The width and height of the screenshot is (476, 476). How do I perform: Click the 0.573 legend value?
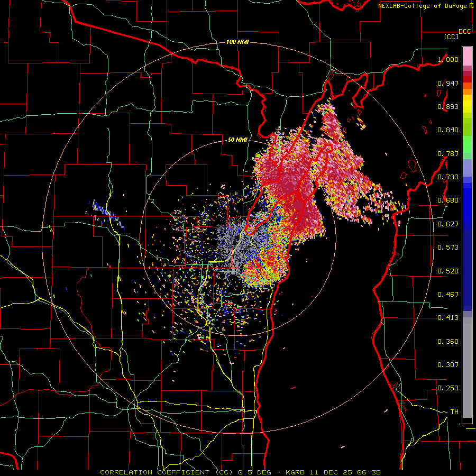(448, 248)
